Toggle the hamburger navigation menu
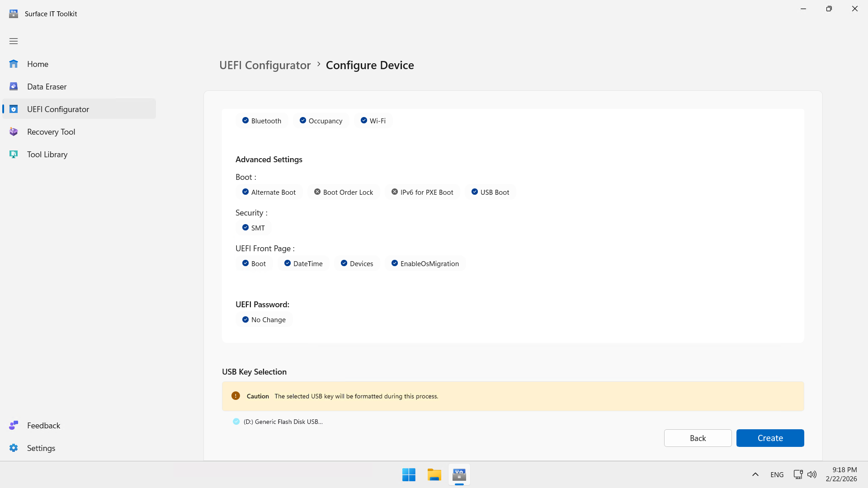Image resolution: width=868 pixels, height=488 pixels. [x=14, y=41]
